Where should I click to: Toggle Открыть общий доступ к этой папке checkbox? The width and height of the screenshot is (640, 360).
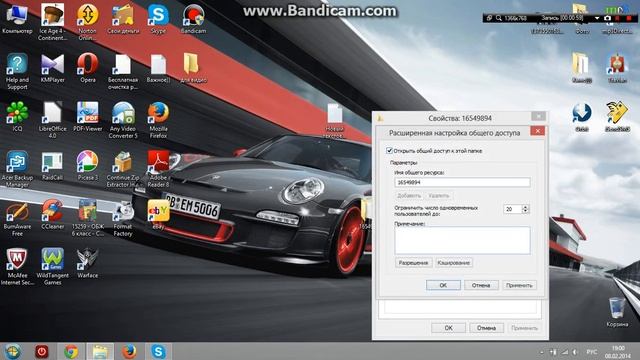(389, 151)
